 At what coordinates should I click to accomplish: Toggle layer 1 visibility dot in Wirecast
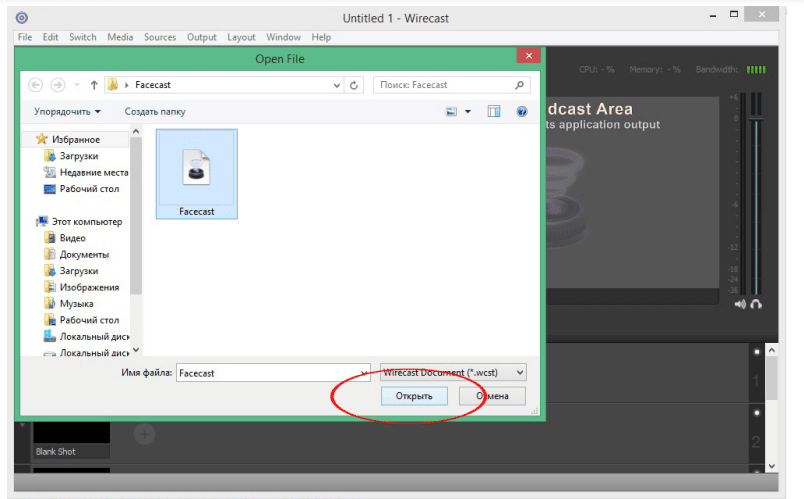(757, 352)
